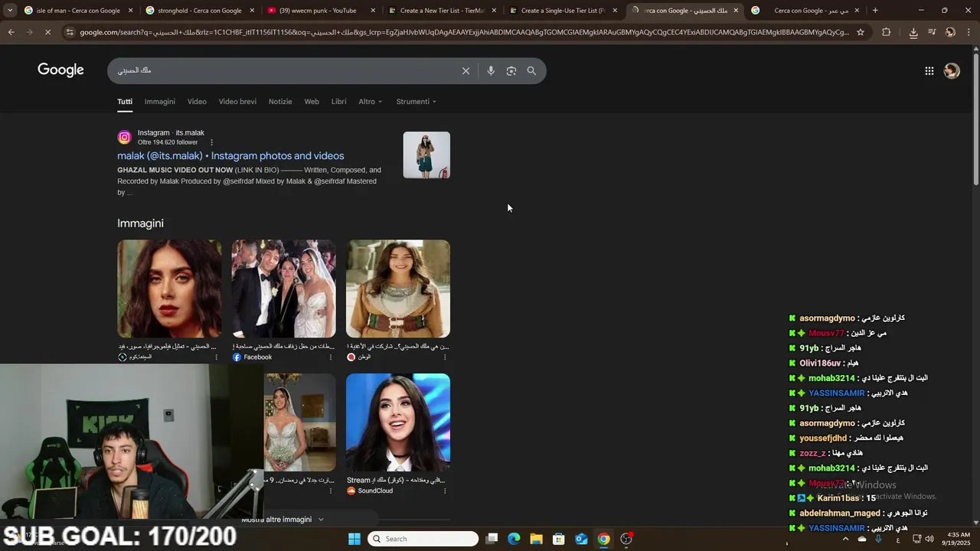Switch to the Immagini tab
This screenshot has height=551, width=980.
point(160,101)
